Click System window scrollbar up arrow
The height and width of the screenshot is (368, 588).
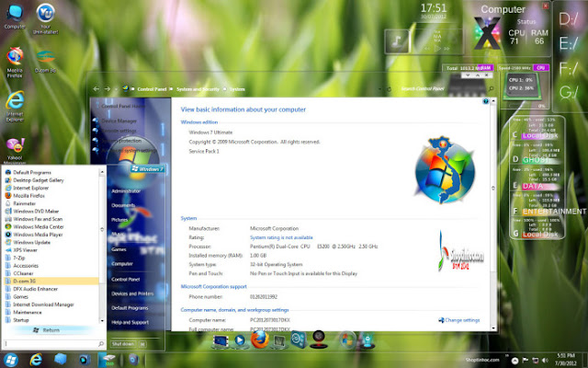(493, 101)
